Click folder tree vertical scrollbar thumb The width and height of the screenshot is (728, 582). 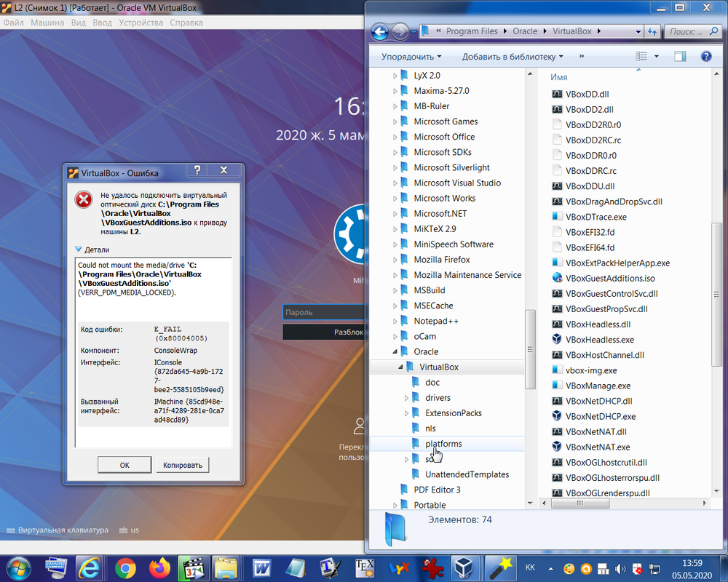[x=530, y=349]
